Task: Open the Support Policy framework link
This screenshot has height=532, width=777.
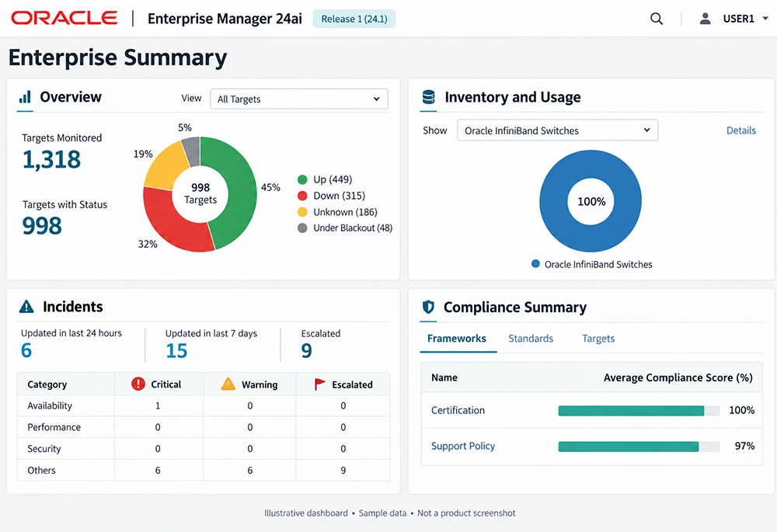Action: (x=463, y=446)
